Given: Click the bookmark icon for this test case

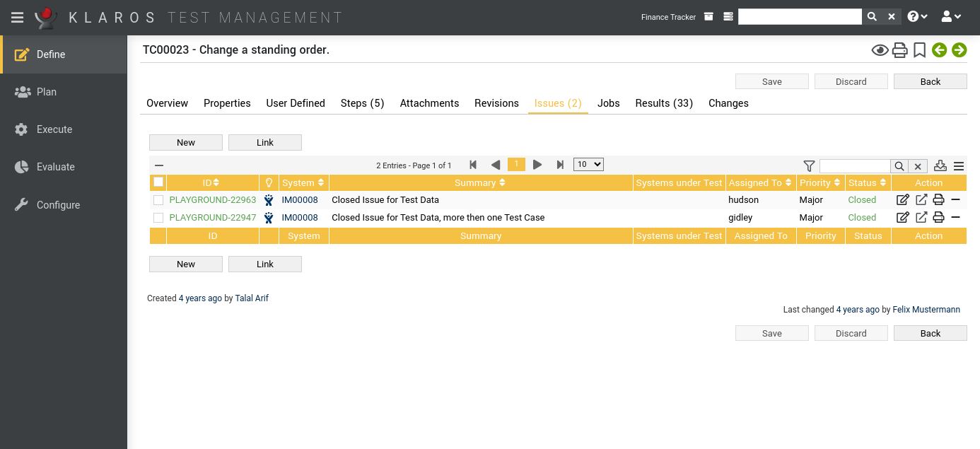Looking at the screenshot, I should click(x=919, y=50).
